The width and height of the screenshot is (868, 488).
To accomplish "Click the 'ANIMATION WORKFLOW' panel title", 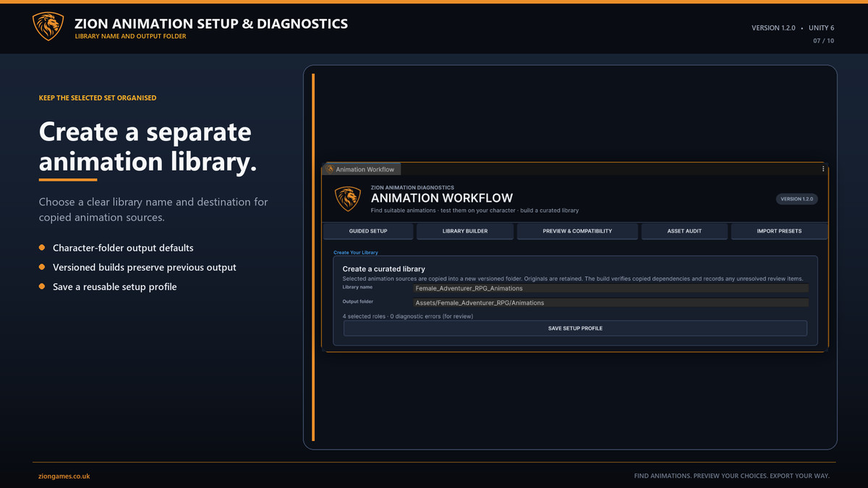I will [x=441, y=198].
